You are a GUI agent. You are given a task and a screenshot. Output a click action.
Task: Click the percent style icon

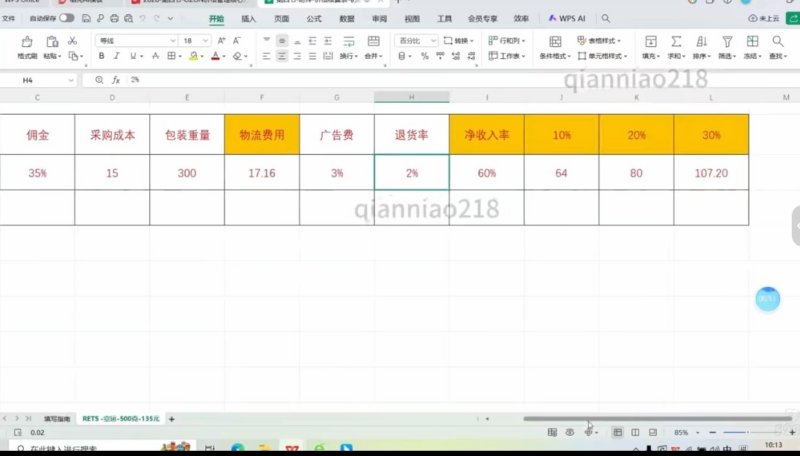pyautogui.click(x=424, y=56)
